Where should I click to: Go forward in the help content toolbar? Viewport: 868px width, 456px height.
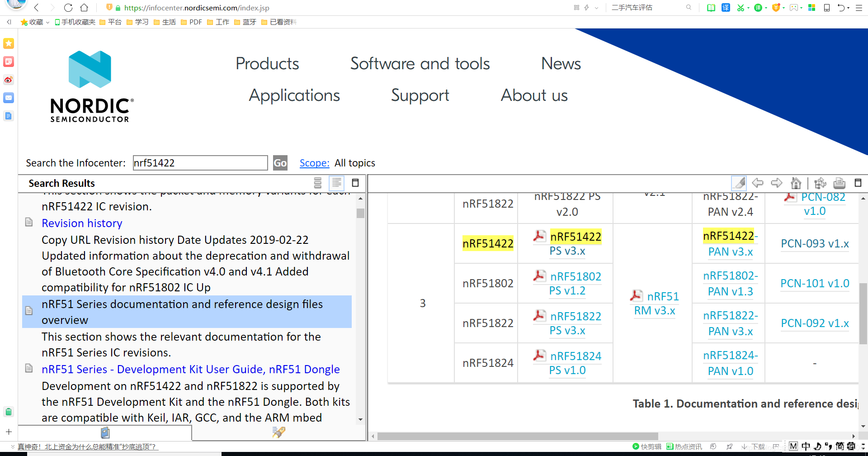click(x=777, y=183)
